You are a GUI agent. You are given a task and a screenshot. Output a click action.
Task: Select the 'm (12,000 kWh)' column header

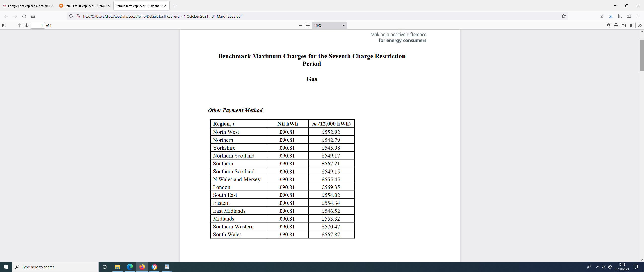(331, 124)
